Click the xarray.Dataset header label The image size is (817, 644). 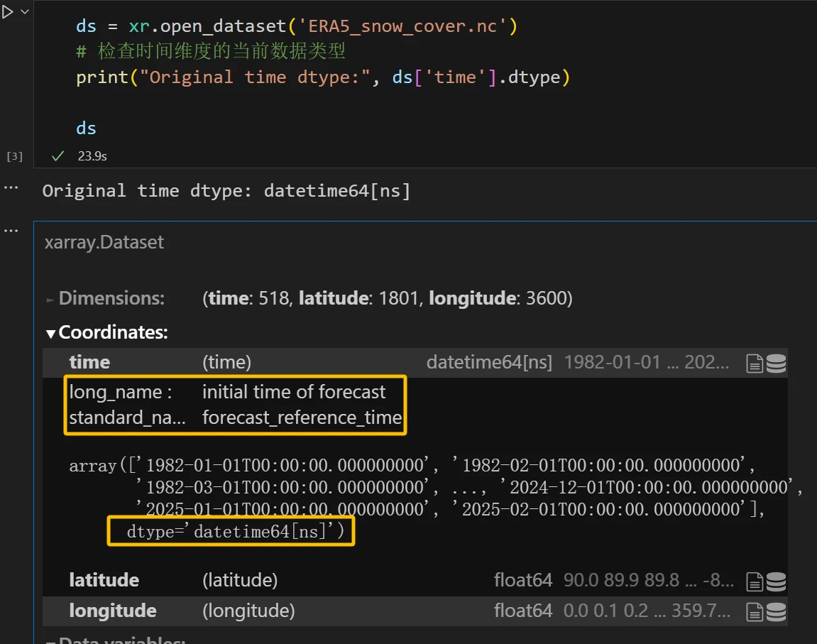pos(104,242)
